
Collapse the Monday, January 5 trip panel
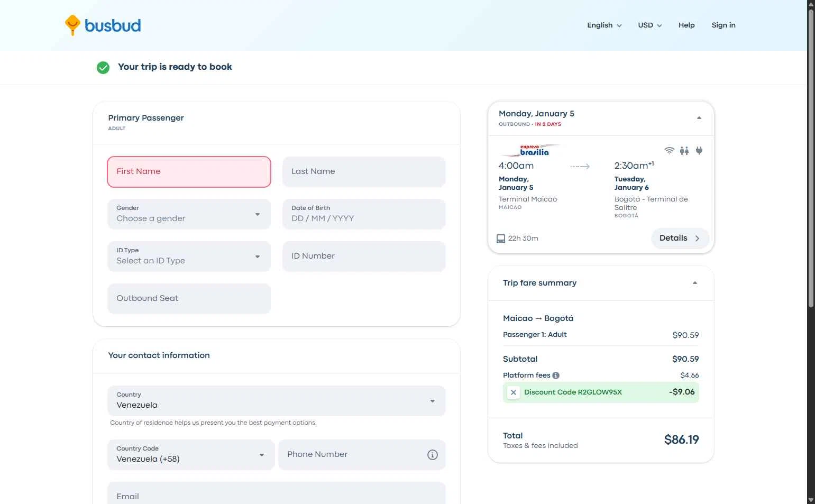(x=699, y=118)
